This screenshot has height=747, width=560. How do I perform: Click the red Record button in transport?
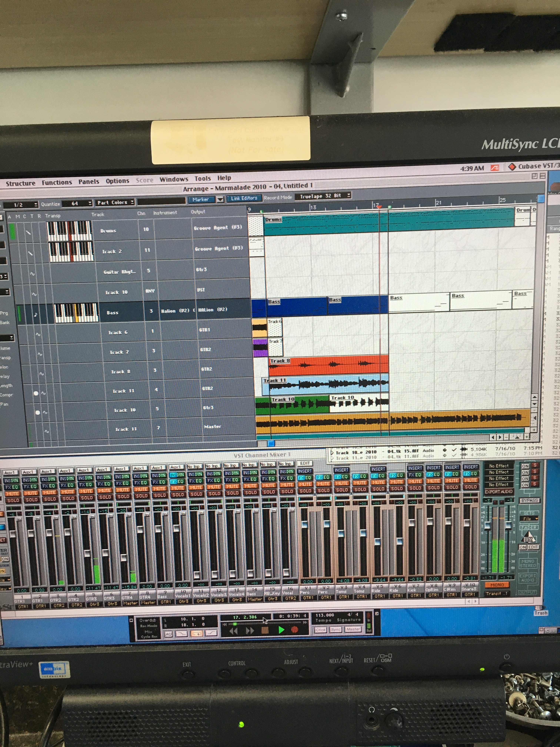coord(294,630)
